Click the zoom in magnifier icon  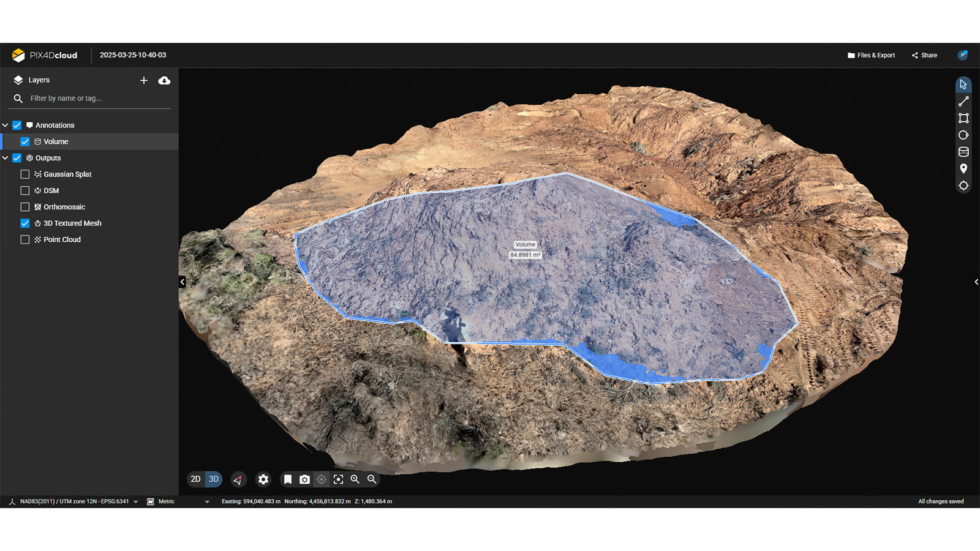(355, 479)
